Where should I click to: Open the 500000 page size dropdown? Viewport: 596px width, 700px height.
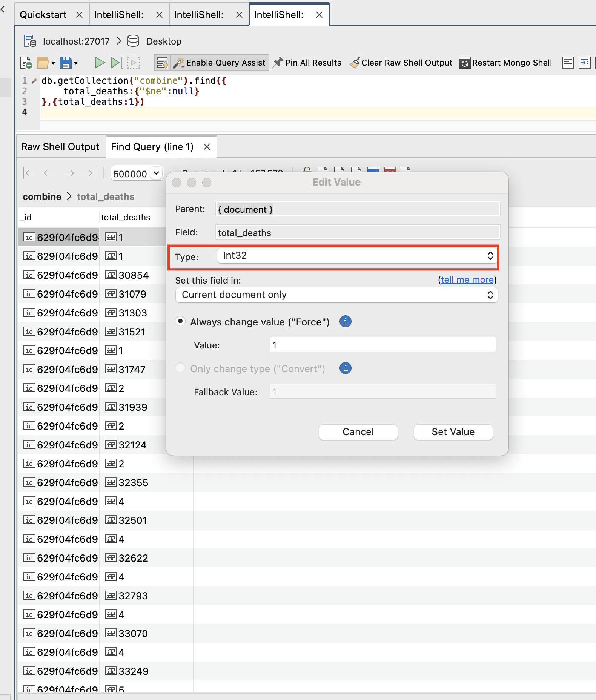coord(137,173)
